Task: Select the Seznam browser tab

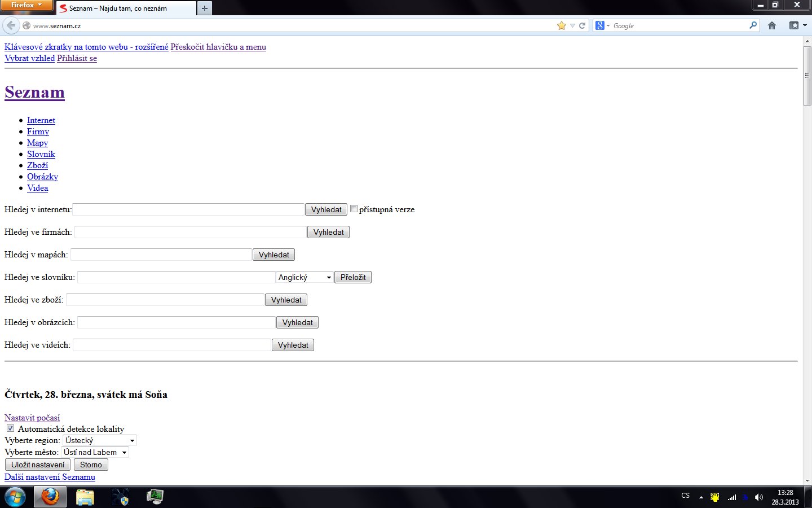Action: pyautogui.click(x=126, y=8)
